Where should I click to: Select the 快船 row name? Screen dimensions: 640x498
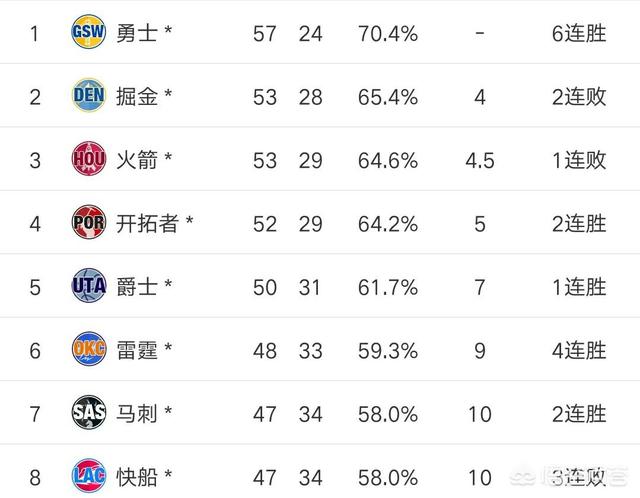click(137, 477)
